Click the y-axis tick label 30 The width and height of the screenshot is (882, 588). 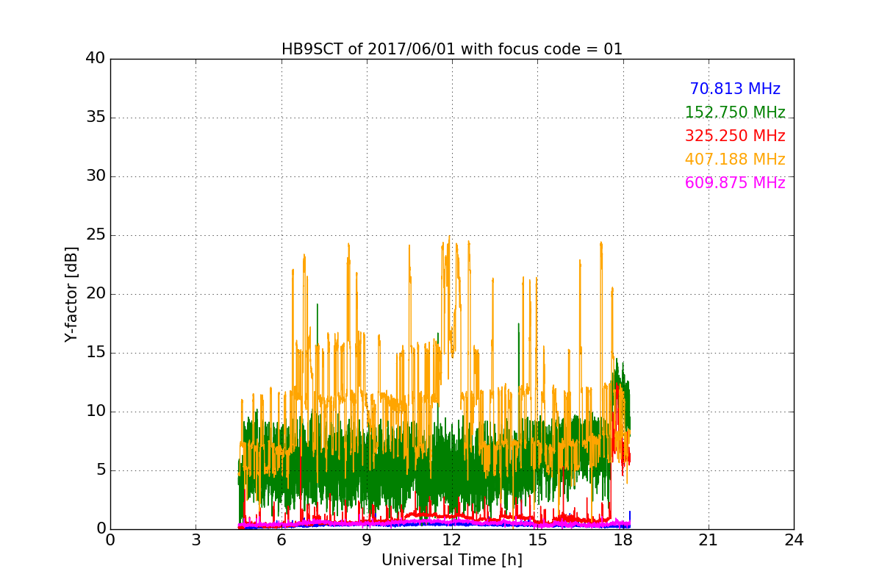click(x=95, y=176)
